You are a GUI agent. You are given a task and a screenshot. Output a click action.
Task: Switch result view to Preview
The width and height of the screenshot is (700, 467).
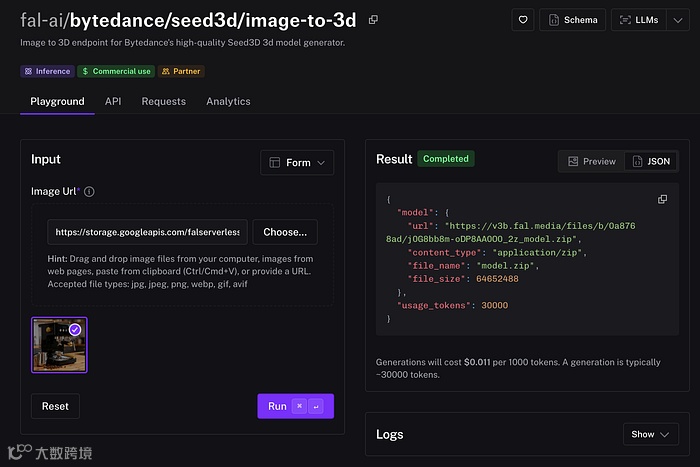(592, 161)
